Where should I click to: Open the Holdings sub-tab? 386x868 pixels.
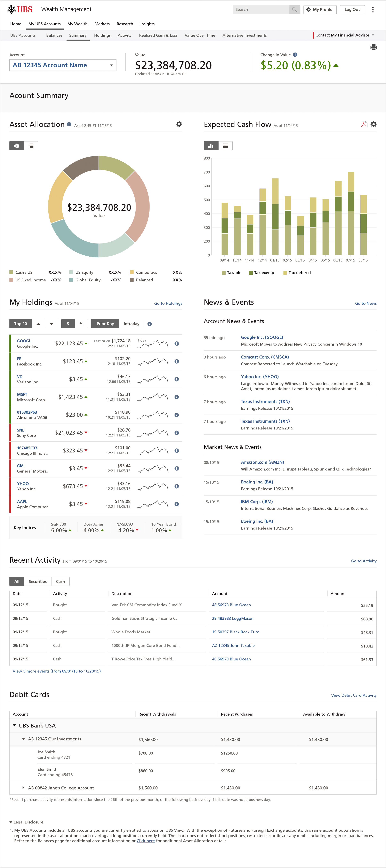[102, 35]
